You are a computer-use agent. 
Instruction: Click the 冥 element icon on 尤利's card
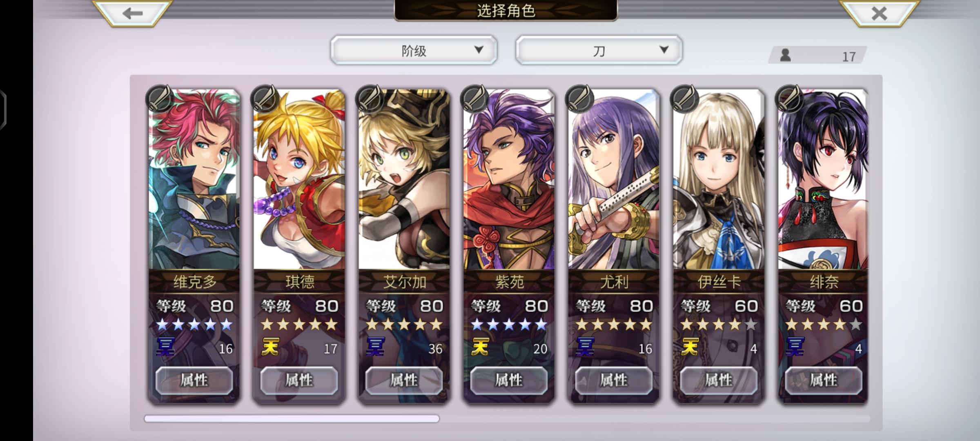coord(585,347)
